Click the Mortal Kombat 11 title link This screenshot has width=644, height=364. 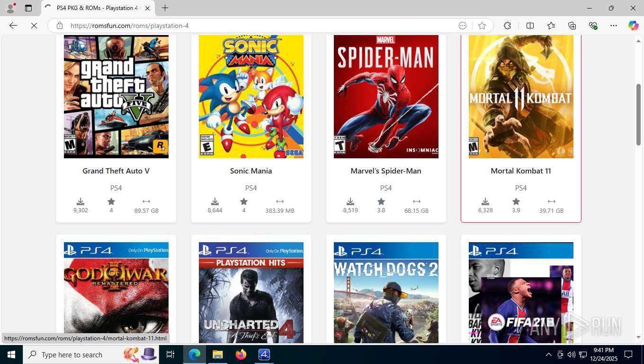coord(521,171)
